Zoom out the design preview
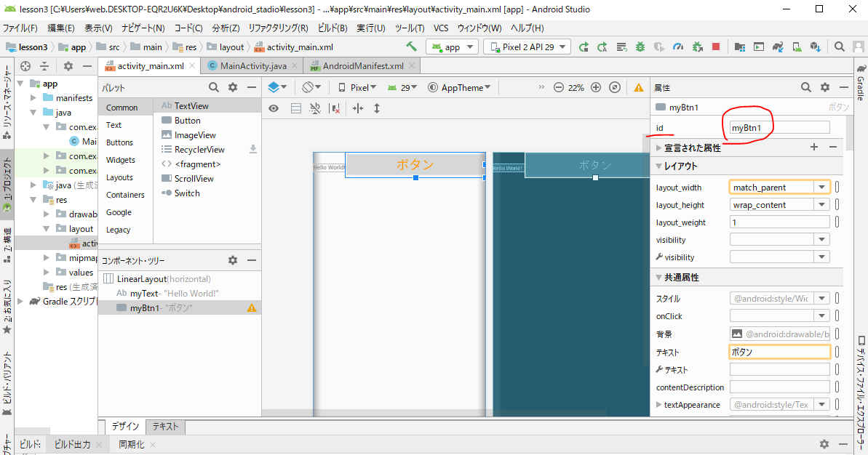Screen dimensions: 868x455 click(559, 87)
